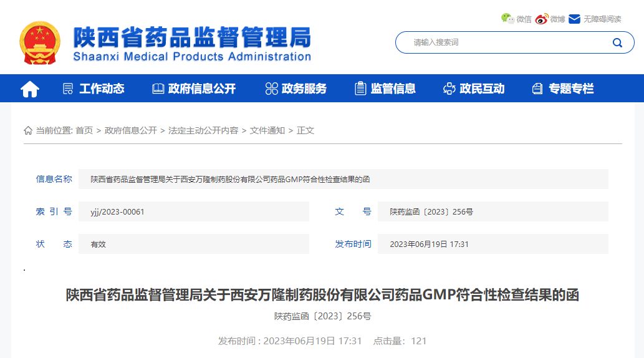Click the 监管信息 clipboard icon
Image resolution: width=644 pixels, height=358 pixels.
[x=360, y=89]
